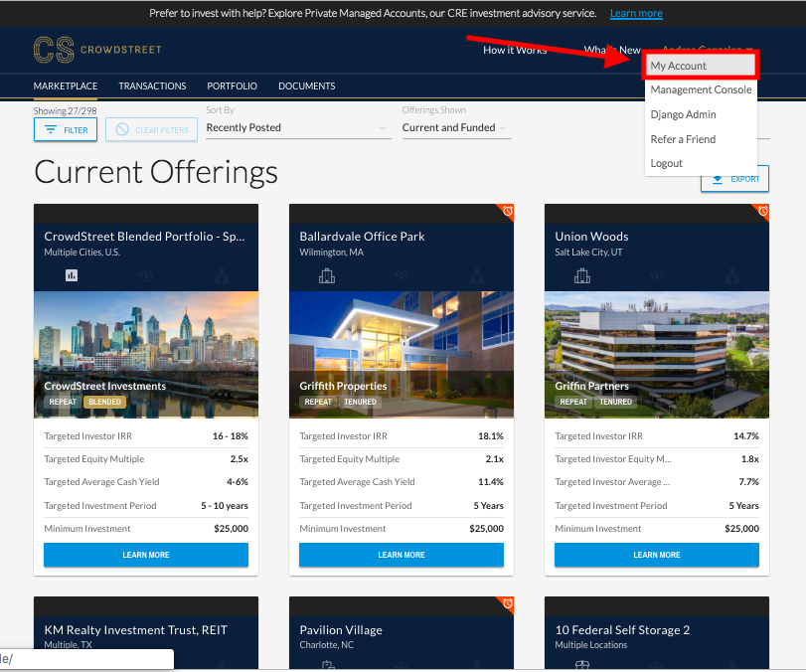Click the dimmed dollar cycle icon on Union Woods card
This screenshot has height=672, width=806.
(658, 276)
